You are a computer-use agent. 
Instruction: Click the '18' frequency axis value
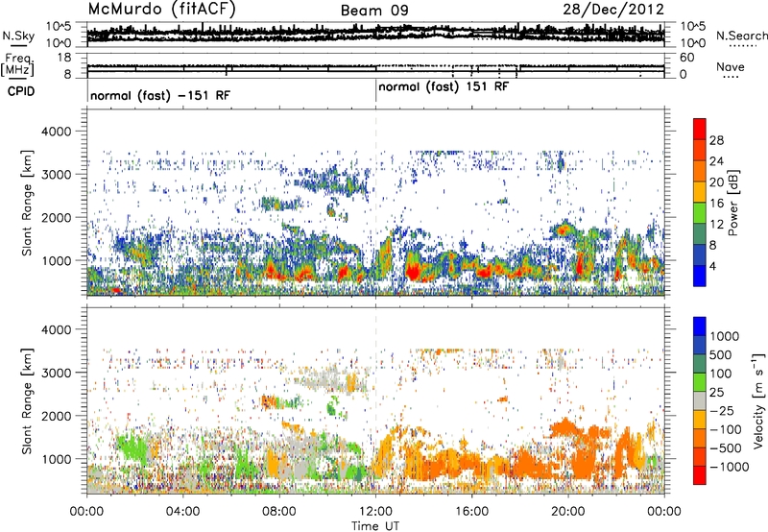[64, 58]
